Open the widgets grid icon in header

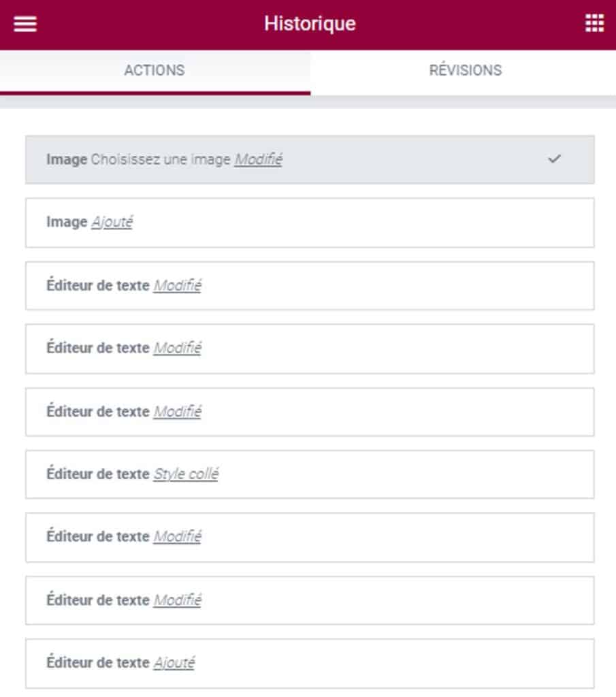click(595, 22)
